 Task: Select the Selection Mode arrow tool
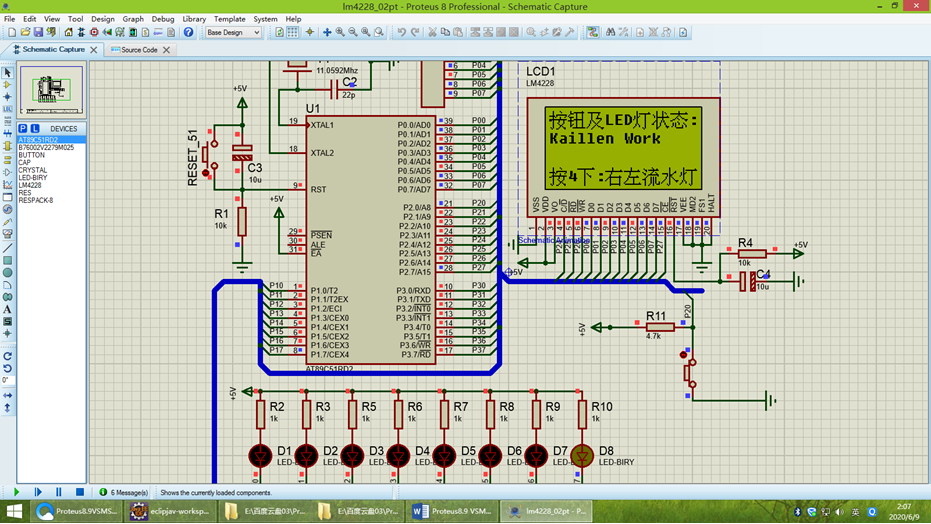[7, 72]
